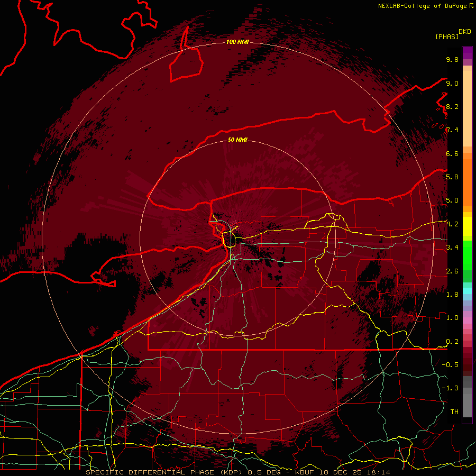476x476 pixels.
Task: Click the TH threshold label on the legend
Action: pyautogui.click(x=454, y=411)
